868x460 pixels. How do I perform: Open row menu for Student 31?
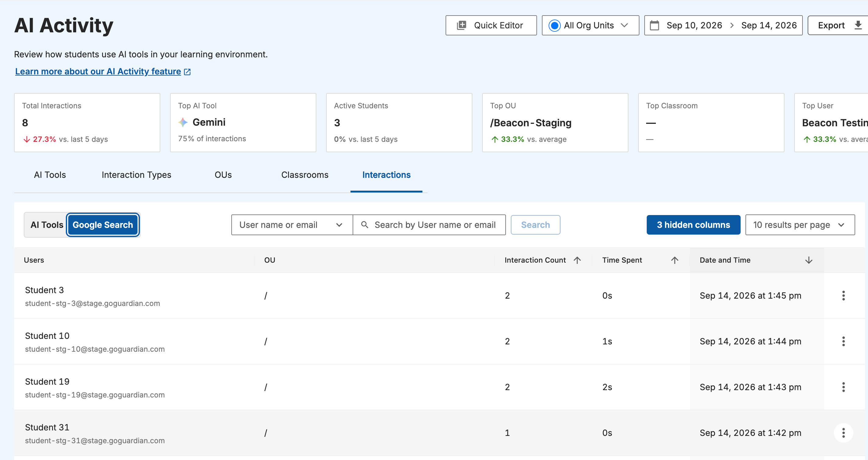point(843,433)
